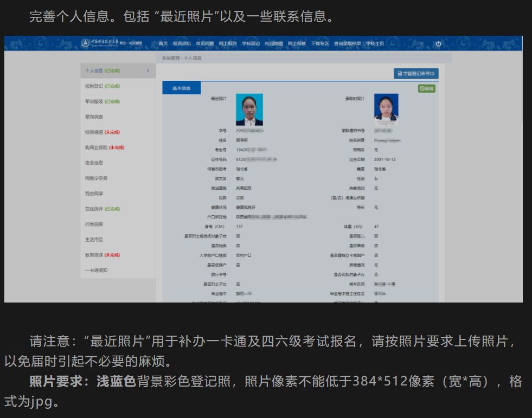The height and width of the screenshot is (418, 532).
Task: Switch to the 基本信息 tab
Action: 181,88
